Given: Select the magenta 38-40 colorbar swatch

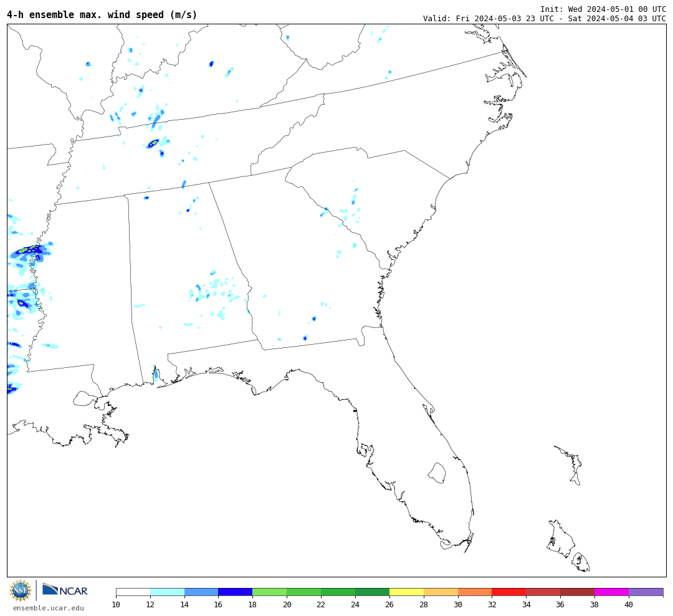Looking at the screenshot, I should pos(612,592).
